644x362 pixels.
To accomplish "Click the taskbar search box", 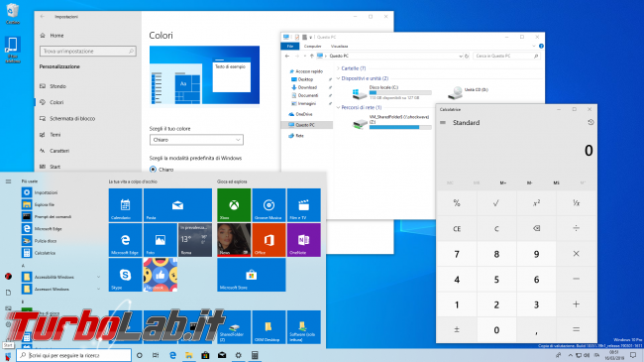I will 74,355.
